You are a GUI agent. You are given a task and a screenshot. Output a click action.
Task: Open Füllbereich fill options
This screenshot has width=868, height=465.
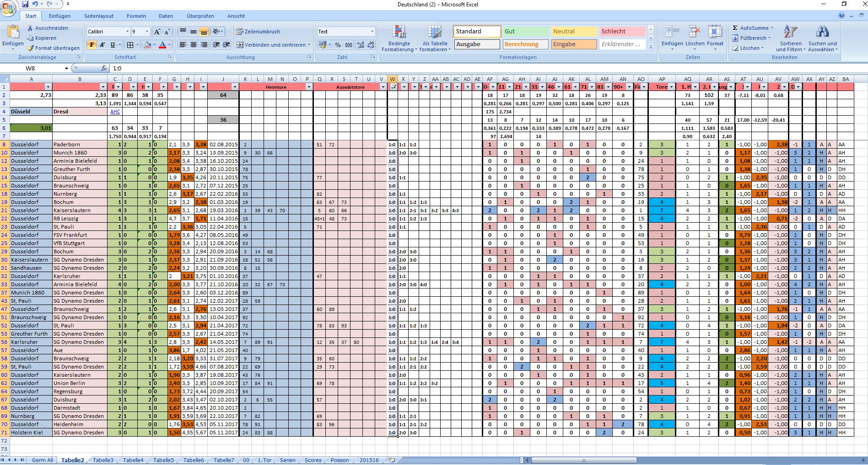752,38
